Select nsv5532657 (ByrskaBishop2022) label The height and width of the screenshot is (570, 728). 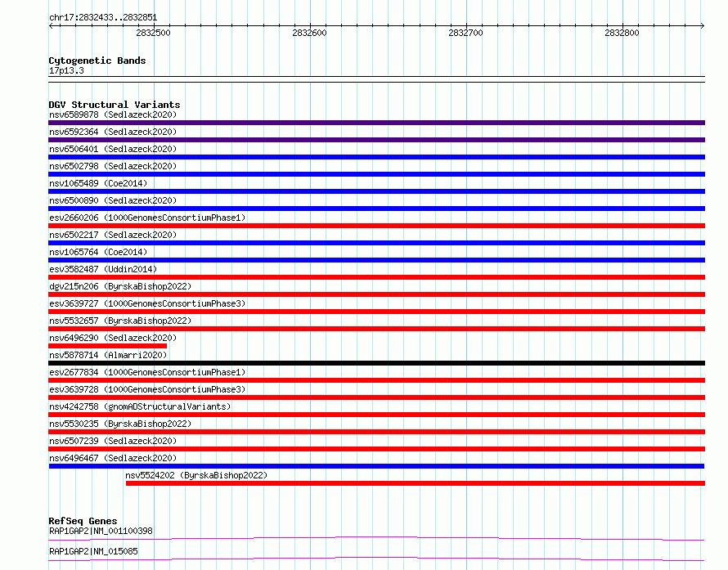(x=120, y=321)
